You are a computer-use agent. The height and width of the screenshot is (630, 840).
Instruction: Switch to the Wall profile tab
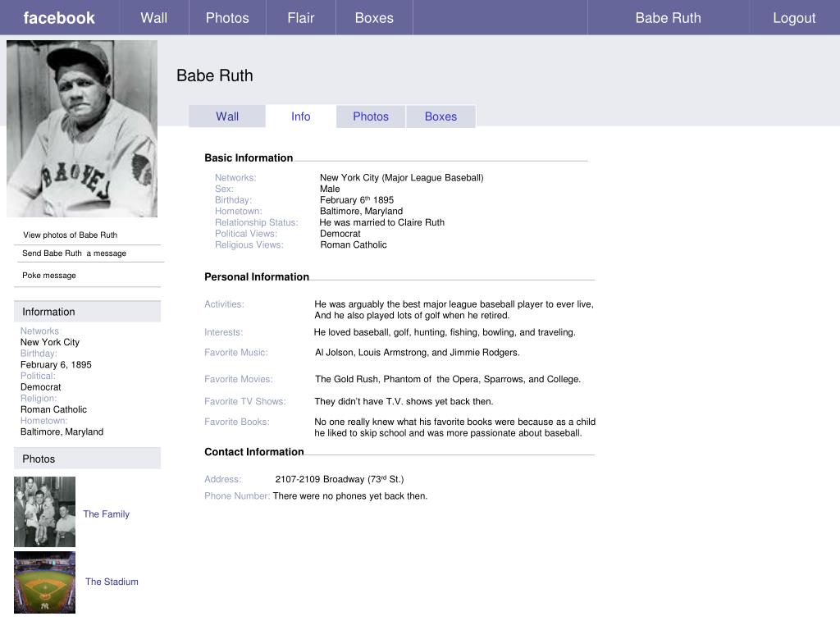[x=227, y=116]
